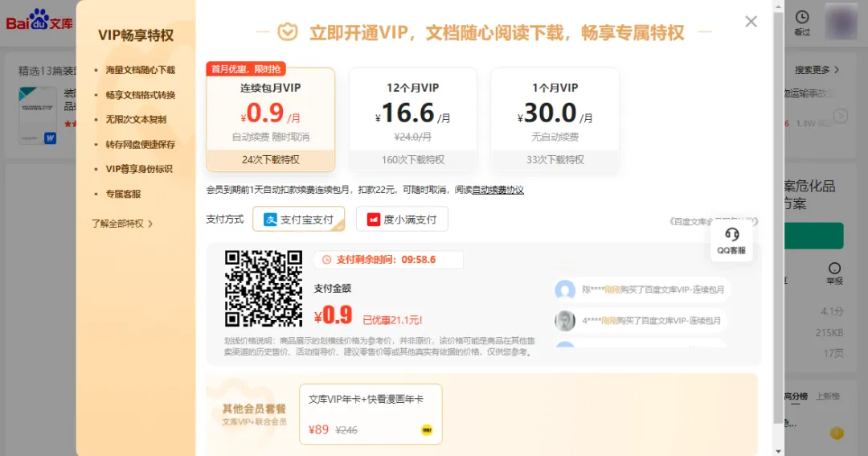Click the Alipay logo icon
This screenshot has height=456, width=868.
pos(270,220)
